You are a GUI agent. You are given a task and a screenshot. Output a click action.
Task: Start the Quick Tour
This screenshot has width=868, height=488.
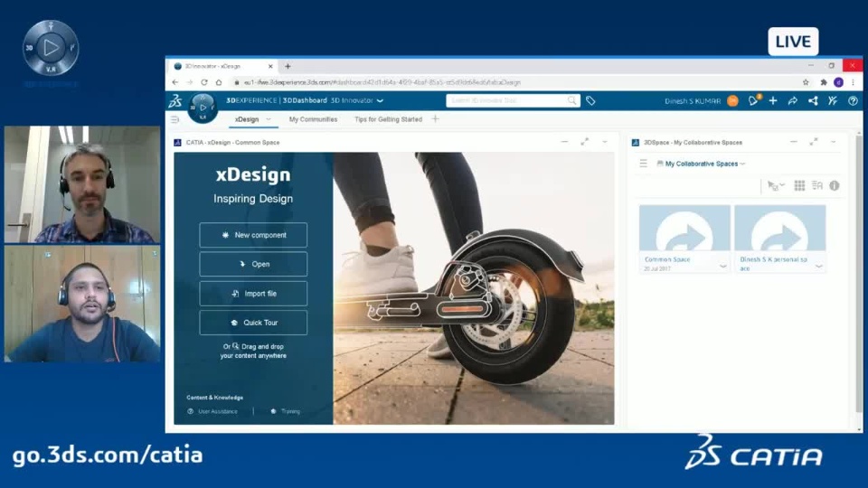[x=253, y=323]
